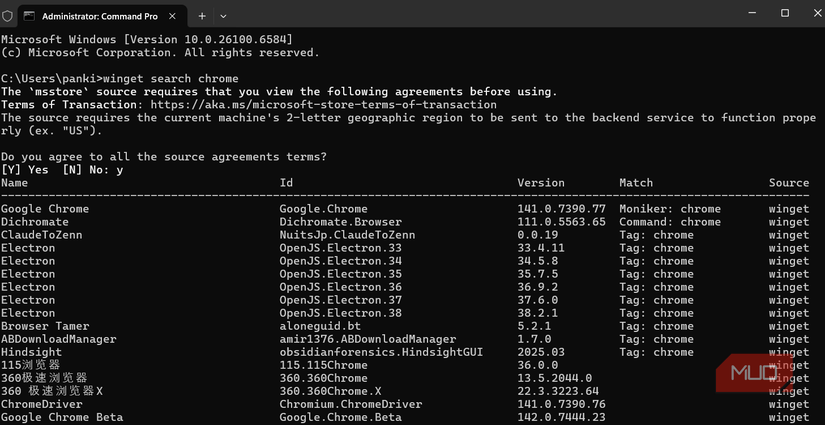The height and width of the screenshot is (425, 825).
Task: Click the administrator shield icon in title bar
Action: 8,16
